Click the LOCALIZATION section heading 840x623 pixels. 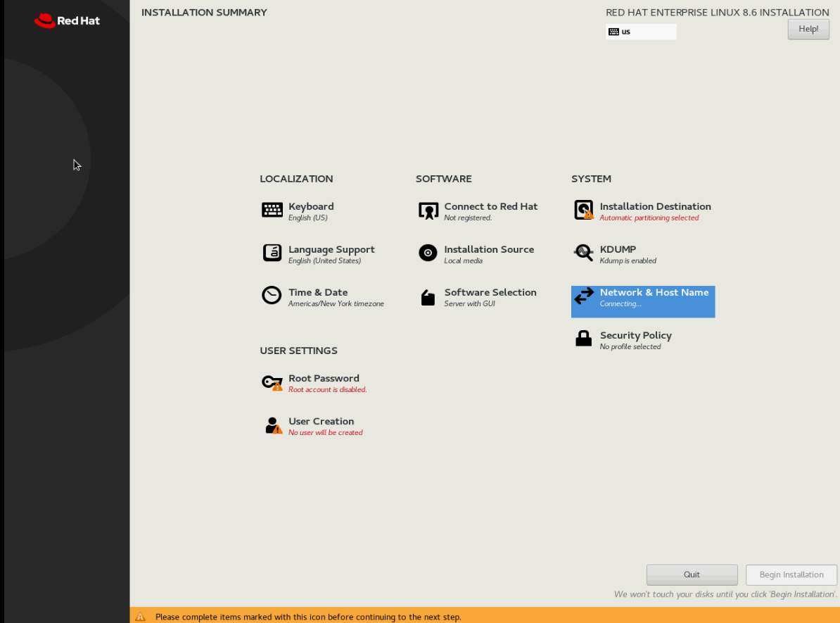tap(296, 179)
